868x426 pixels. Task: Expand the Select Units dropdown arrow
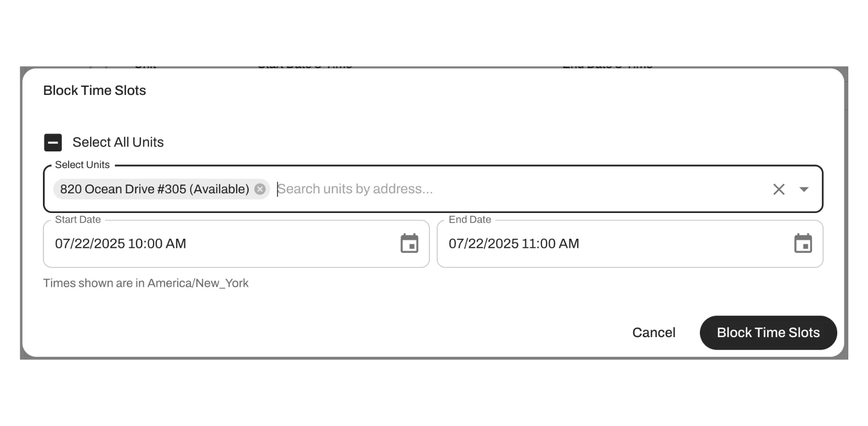pyautogui.click(x=804, y=189)
